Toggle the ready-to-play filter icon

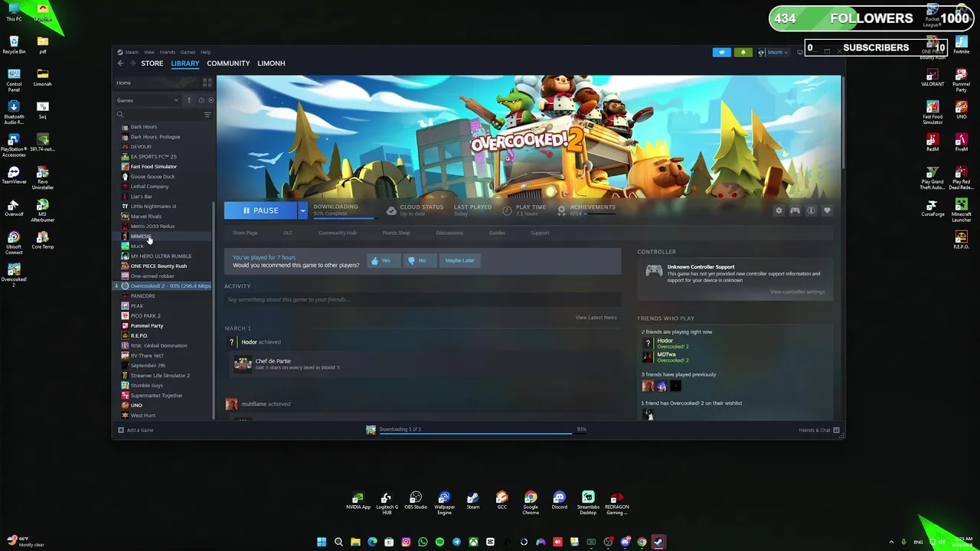coord(211,100)
